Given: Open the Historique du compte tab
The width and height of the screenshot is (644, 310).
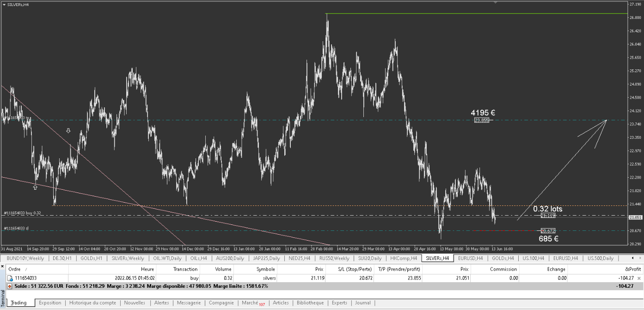Looking at the screenshot, I should (92, 303).
